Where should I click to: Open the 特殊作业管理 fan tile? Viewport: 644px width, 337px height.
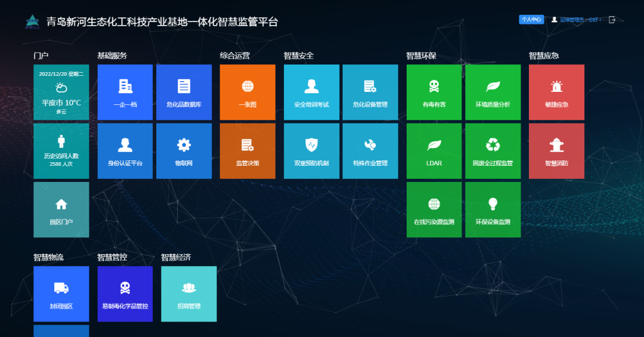[x=370, y=151]
